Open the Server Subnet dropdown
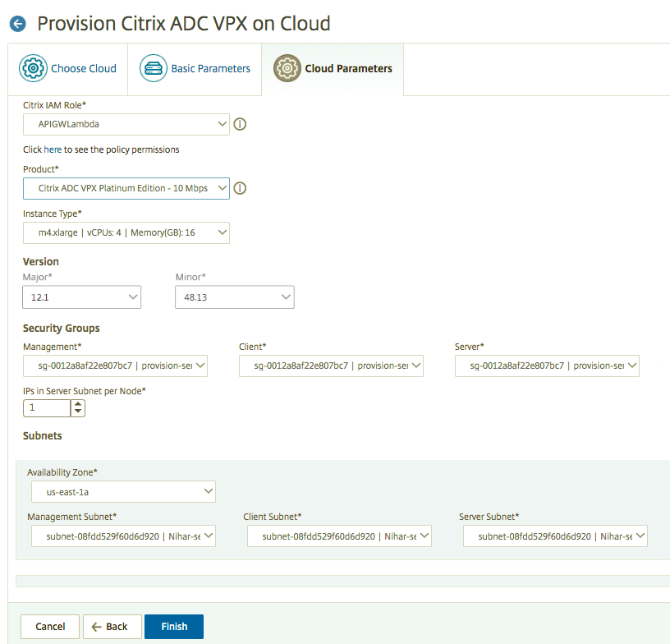 click(x=555, y=536)
